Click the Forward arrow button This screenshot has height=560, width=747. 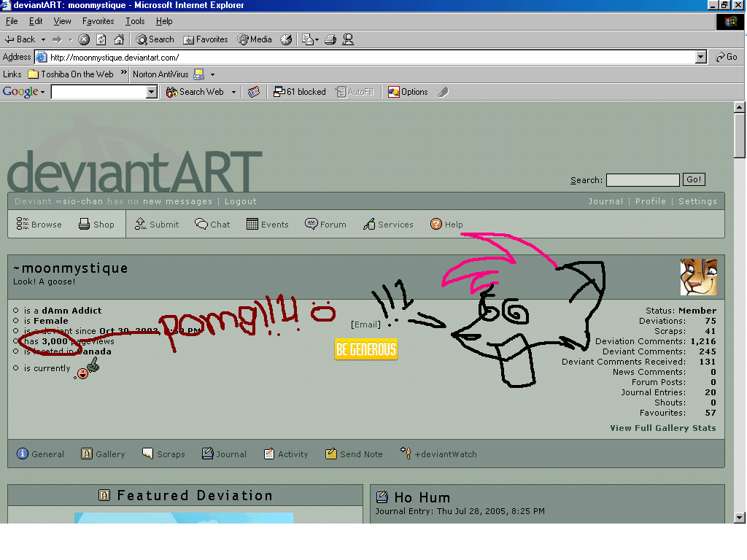[x=57, y=39]
